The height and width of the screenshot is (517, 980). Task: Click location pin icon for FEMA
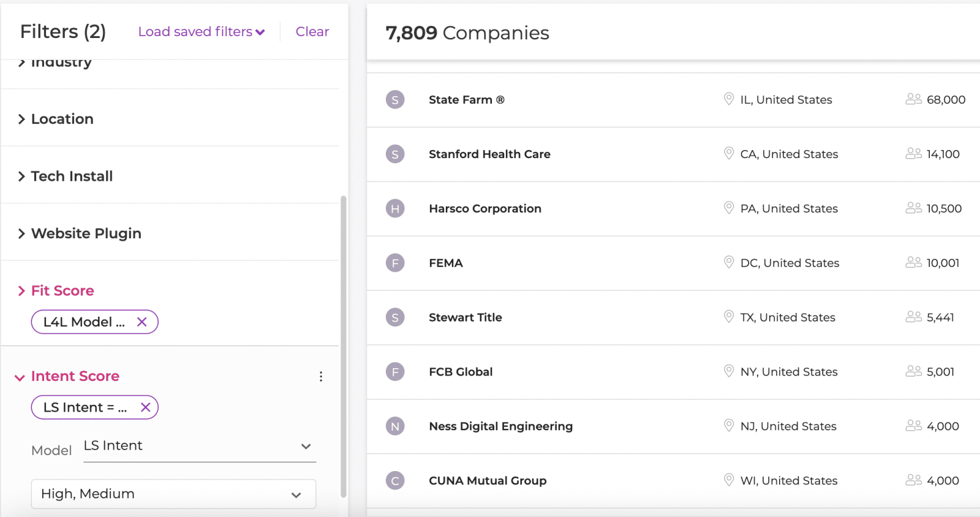click(729, 263)
